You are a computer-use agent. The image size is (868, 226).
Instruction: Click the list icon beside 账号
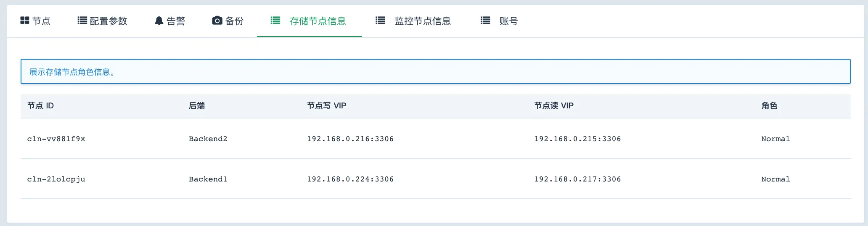pos(485,20)
